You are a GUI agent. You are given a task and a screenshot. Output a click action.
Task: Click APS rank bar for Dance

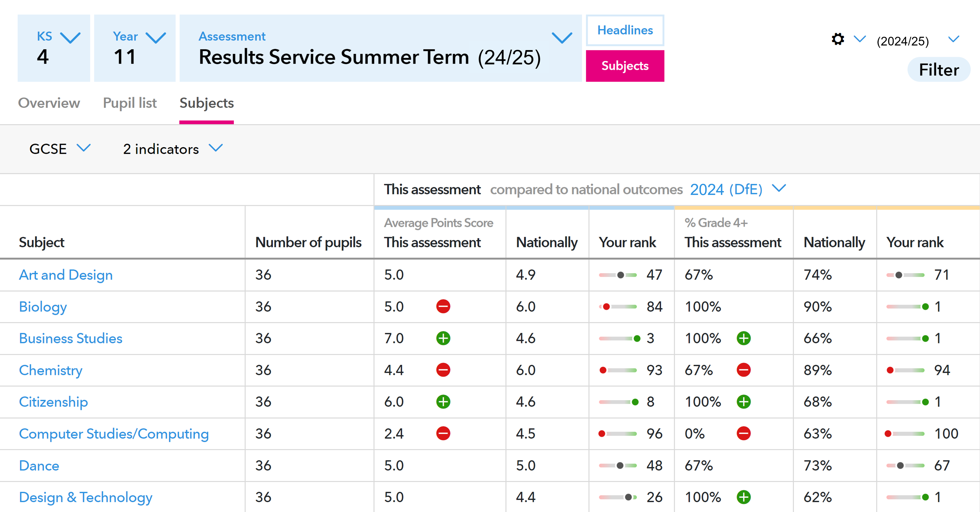618,465
